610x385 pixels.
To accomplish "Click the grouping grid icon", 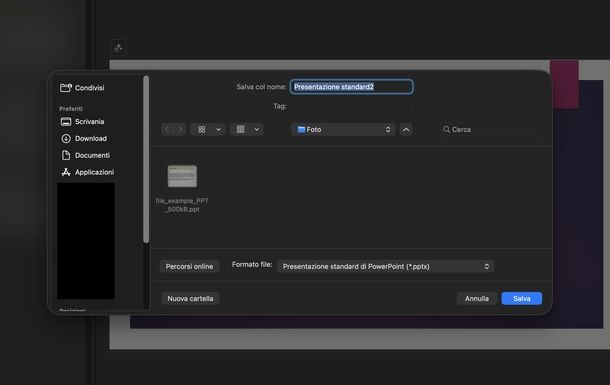I will click(240, 129).
